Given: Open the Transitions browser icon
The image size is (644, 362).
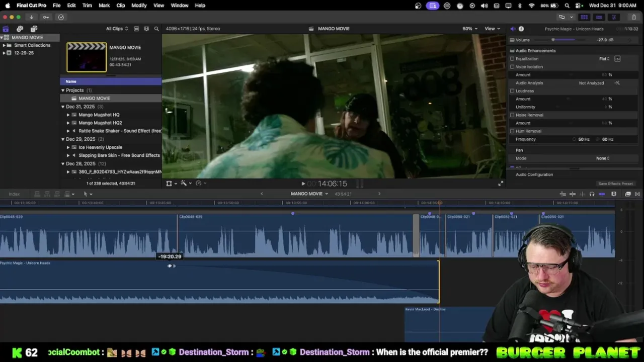Looking at the screenshot, I should tap(637, 194).
